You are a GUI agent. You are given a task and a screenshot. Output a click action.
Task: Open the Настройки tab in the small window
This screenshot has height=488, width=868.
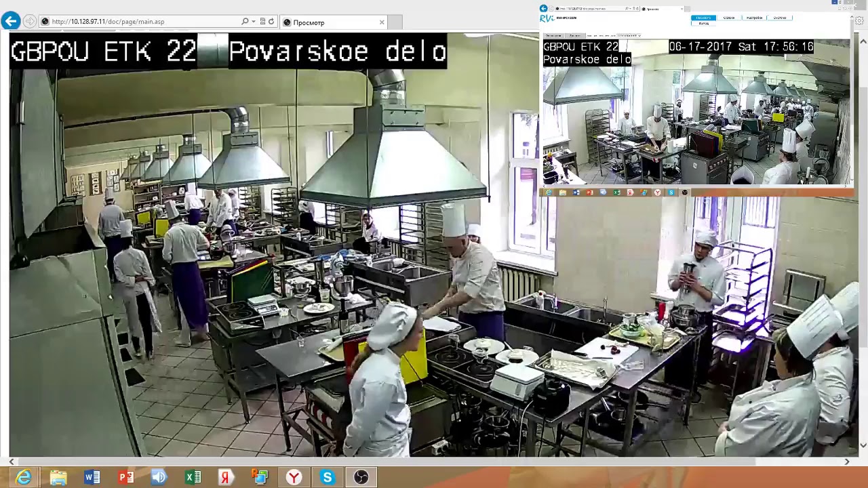tap(754, 18)
